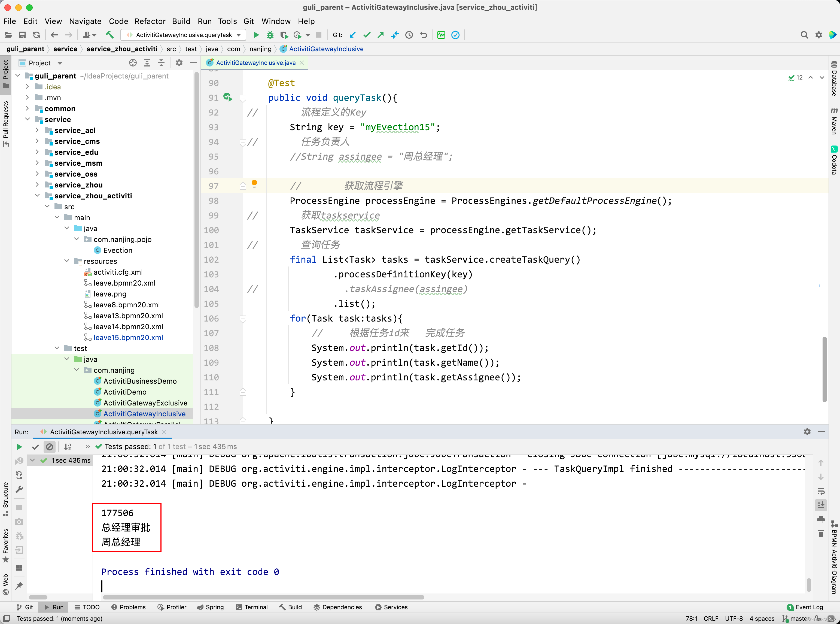Open Git show history clock icon

409,35
